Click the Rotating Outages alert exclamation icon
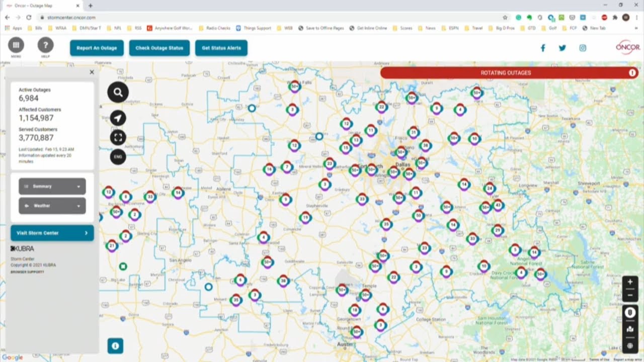Viewport: 644px width, 362px height. click(x=632, y=73)
